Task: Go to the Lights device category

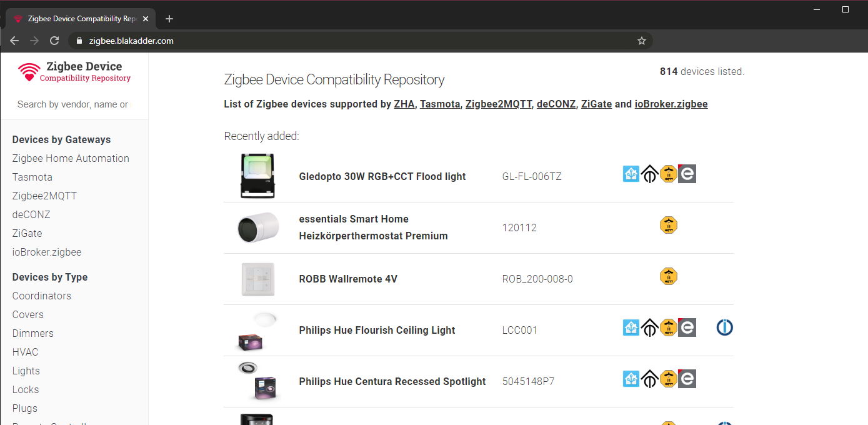Action: pyautogui.click(x=26, y=371)
